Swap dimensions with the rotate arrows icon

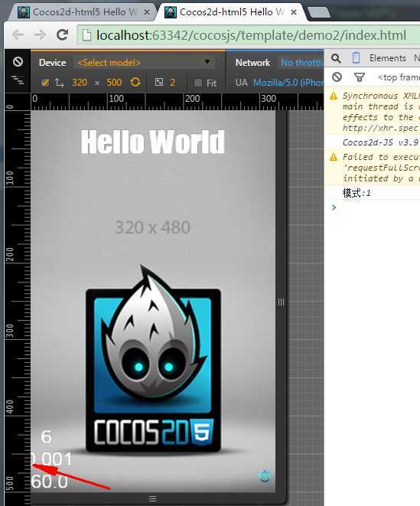[x=59, y=83]
